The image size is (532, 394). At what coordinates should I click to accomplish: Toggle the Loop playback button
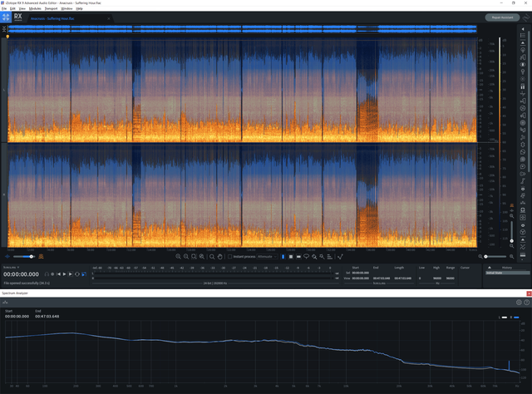pyautogui.click(x=77, y=274)
